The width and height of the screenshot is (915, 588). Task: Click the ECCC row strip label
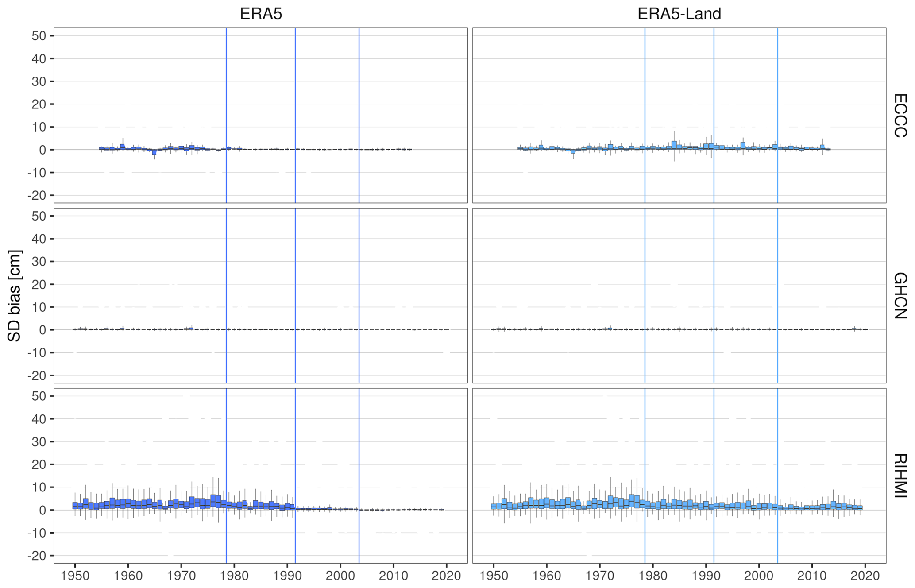click(900, 115)
